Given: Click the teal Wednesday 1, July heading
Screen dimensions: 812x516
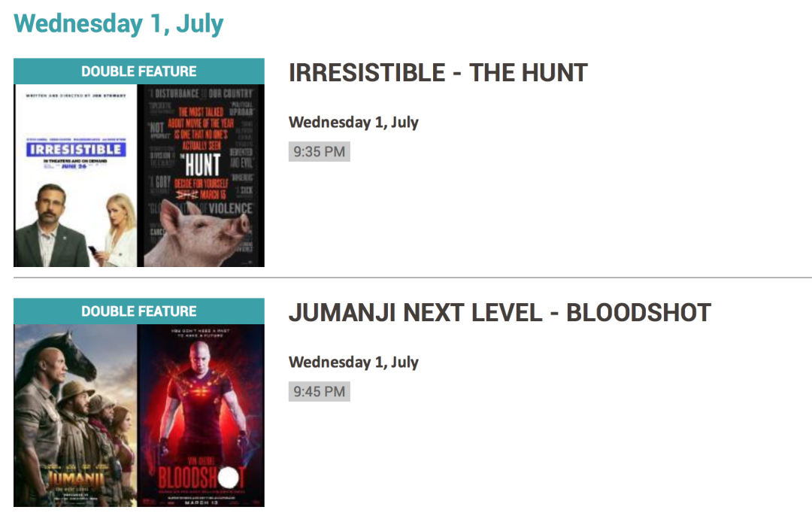Looking at the screenshot, I should click(x=119, y=23).
